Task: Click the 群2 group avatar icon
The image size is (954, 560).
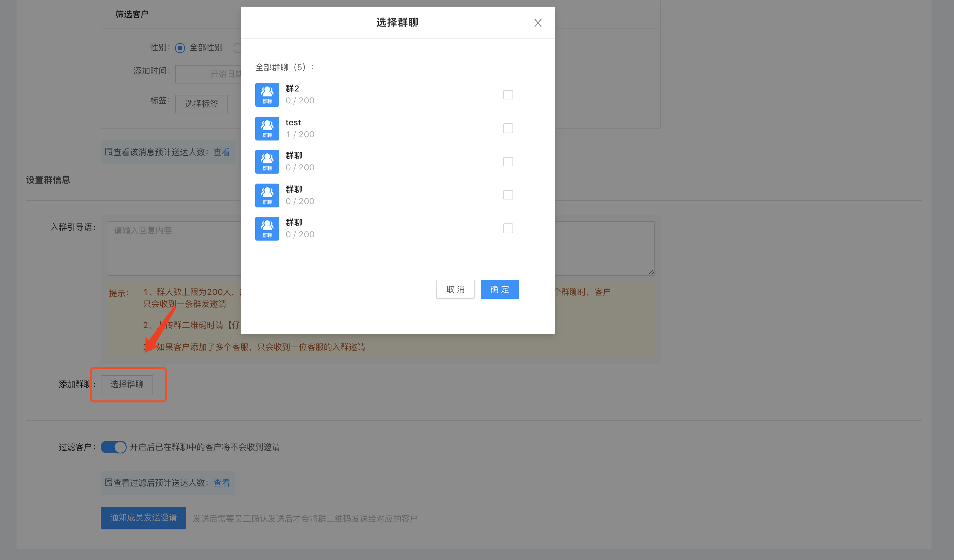Action: [x=267, y=94]
